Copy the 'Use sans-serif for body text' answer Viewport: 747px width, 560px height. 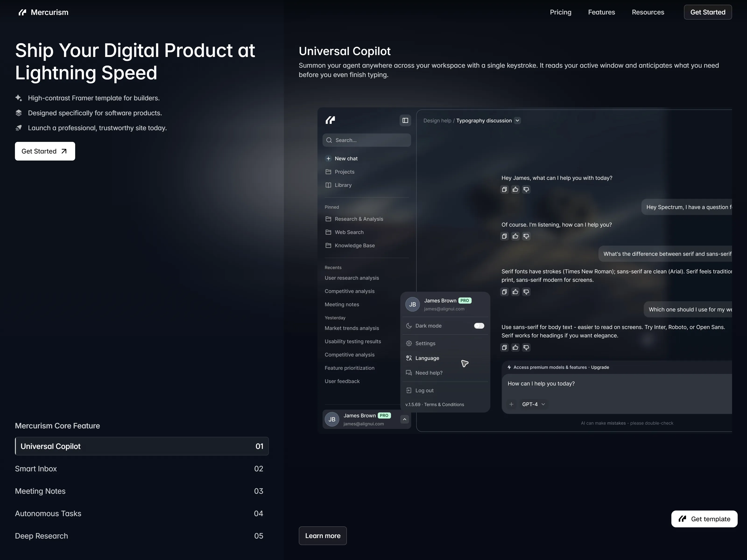click(x=504, y=347)
